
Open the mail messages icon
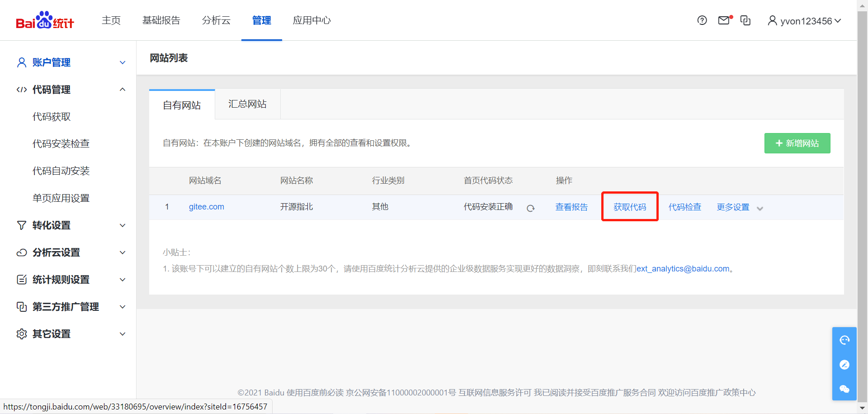[x=724, y=20]
